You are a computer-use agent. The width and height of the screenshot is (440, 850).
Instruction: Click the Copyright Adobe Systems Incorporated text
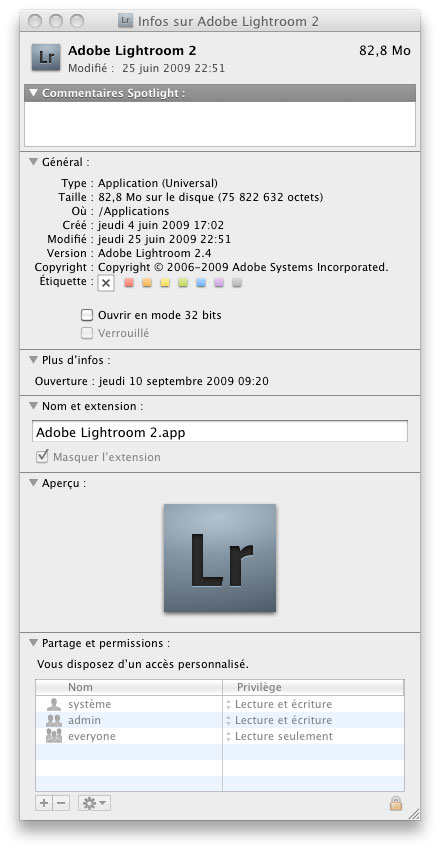(x=243, y=267)
